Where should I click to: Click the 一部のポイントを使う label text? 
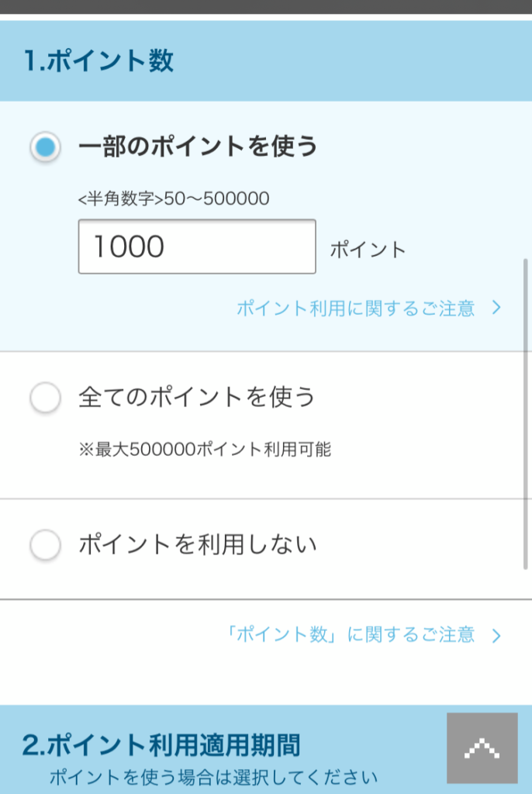click(198, 147)
